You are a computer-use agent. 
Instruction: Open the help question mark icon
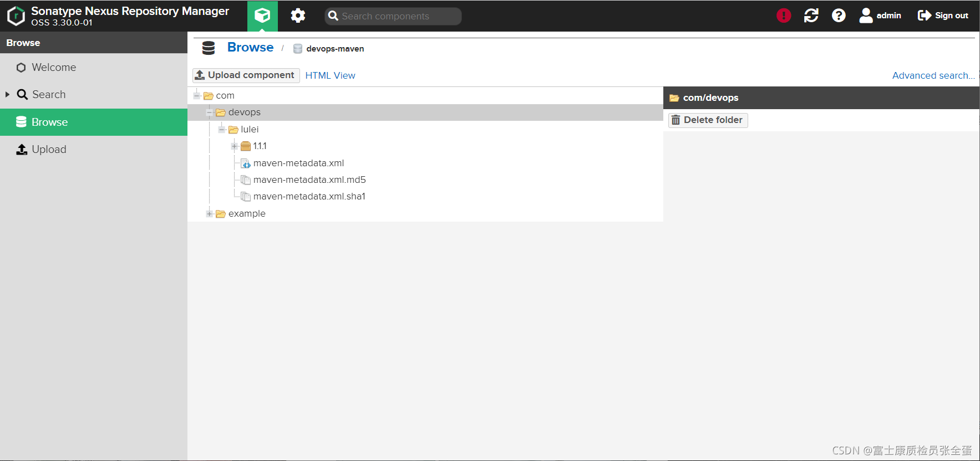839,16
